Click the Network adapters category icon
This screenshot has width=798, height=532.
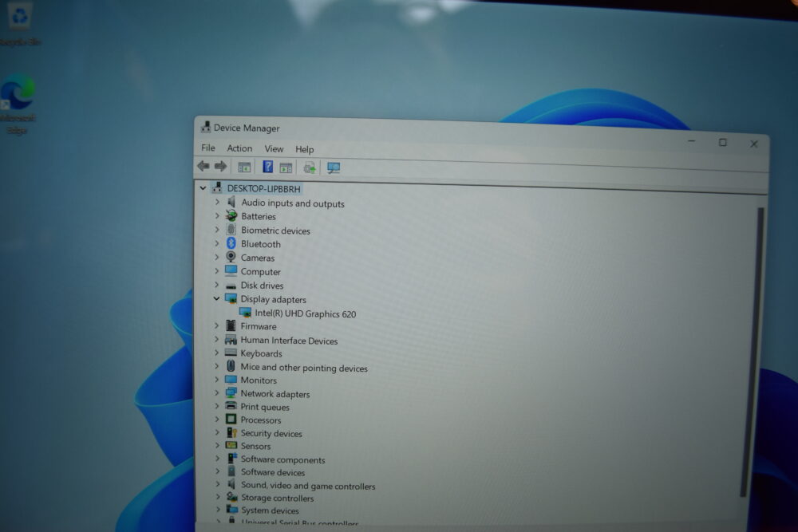(231, 392)
